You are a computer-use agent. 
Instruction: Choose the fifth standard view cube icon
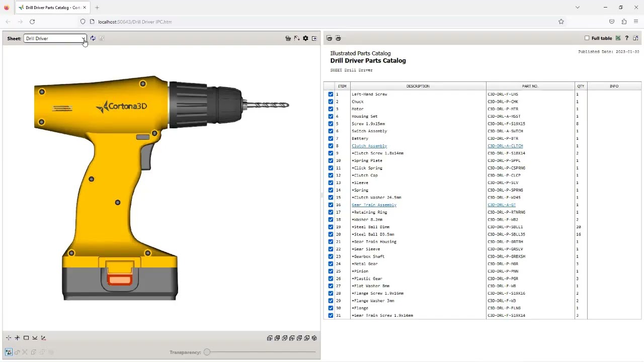[x=299, y=338]
